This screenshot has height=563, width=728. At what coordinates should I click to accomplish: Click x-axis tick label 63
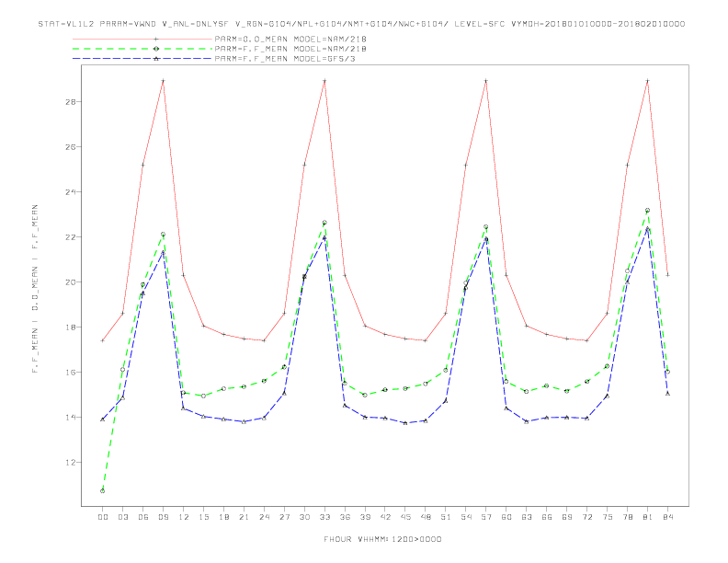pyautogui.click(x=527, y=517)
